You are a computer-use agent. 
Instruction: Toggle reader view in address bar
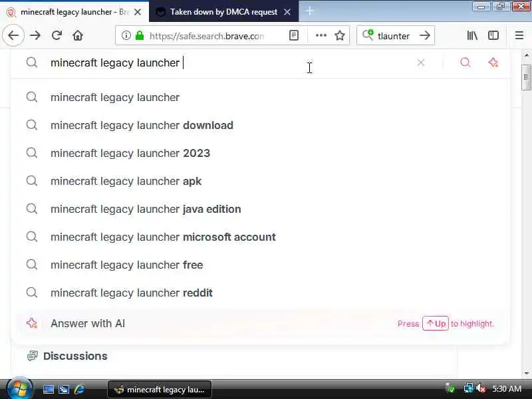[294, 35]
